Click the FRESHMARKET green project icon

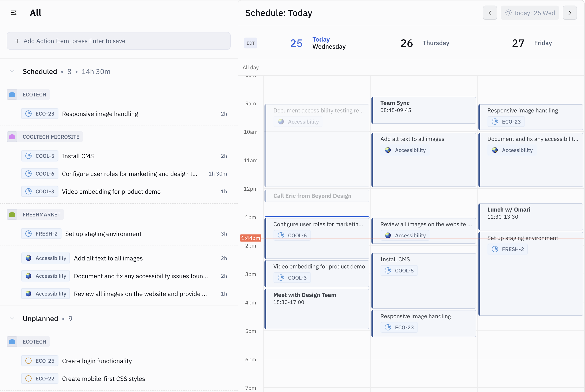(12, 214)
